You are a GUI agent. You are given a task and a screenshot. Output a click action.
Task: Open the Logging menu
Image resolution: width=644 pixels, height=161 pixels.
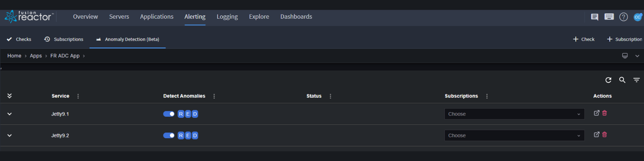coord(227,17)
